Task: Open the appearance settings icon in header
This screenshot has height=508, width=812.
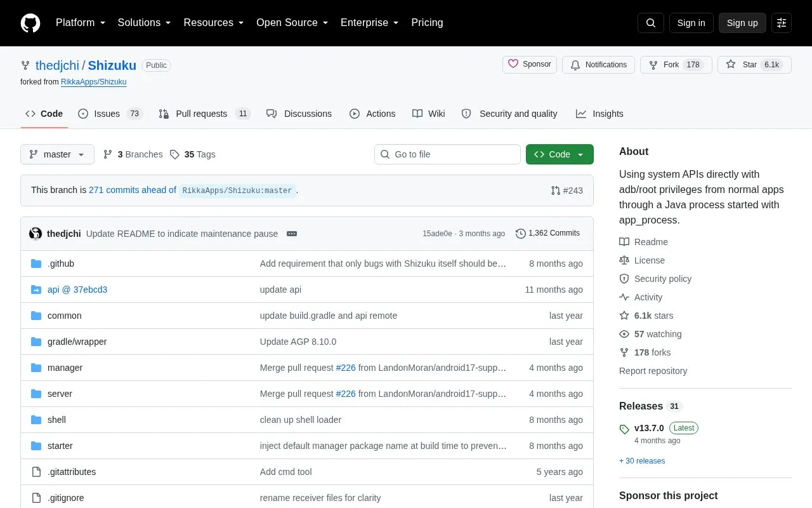Action: coord(782,23)
